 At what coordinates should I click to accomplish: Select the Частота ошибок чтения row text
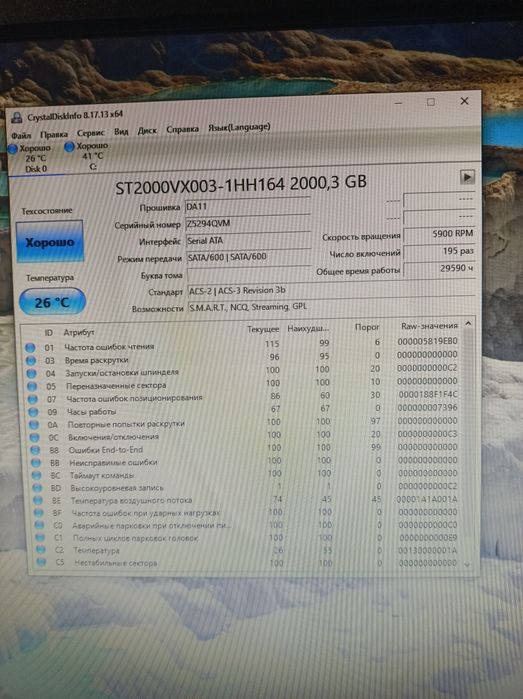pos(109,346)
